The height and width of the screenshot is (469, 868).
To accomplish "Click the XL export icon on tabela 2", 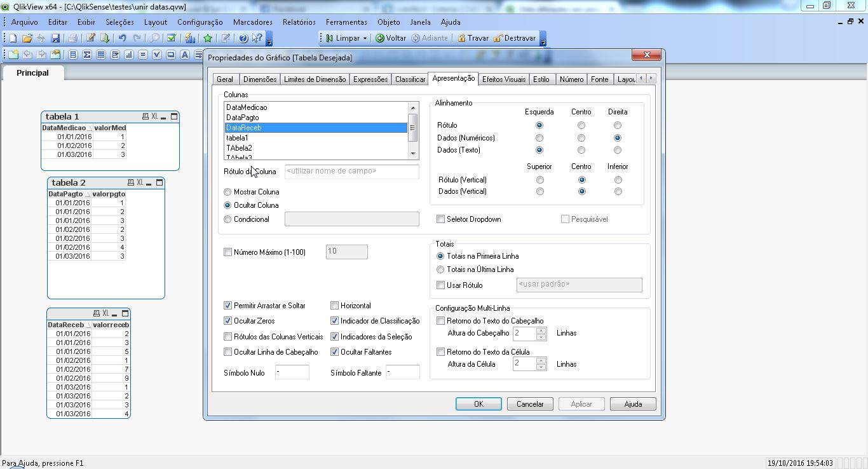I will pos(140,182).
